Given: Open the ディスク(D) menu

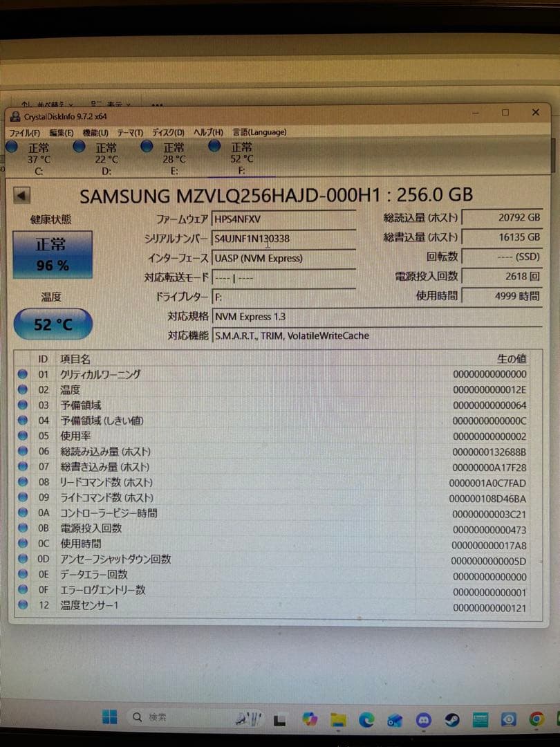Looking at the screenshot, I should click(x=168, y=132).
